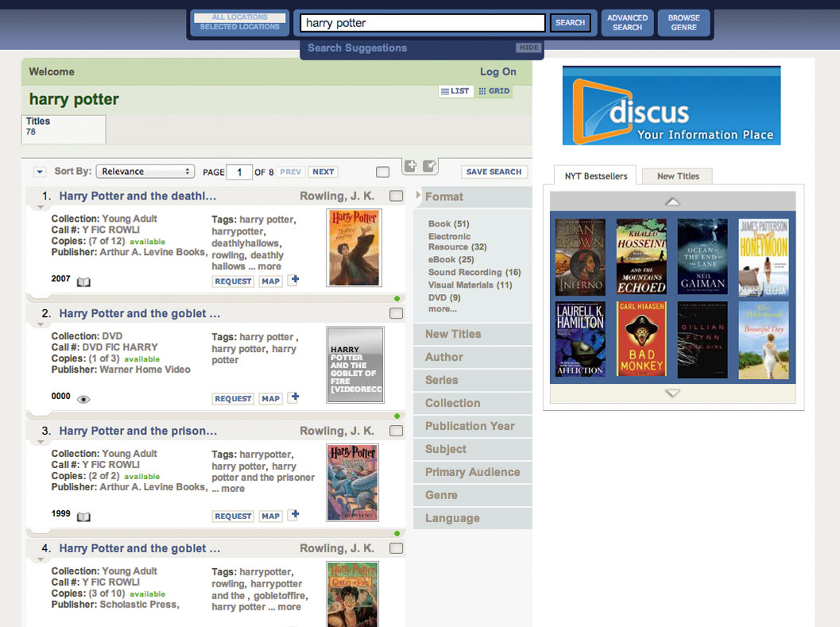Screen dimensions: 840x627
Task: Collapse result 3 using its small arrow
Action: click(x=41, y=442)
